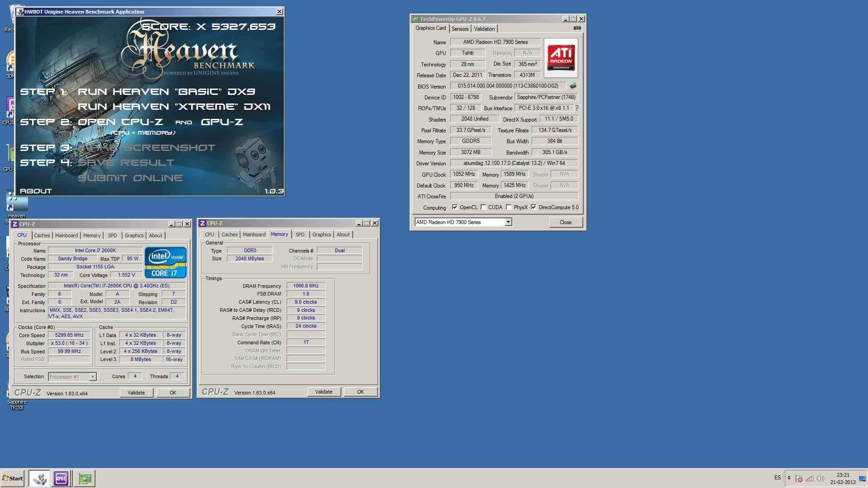Click the Heaven window title bar icon

[20, 12]
